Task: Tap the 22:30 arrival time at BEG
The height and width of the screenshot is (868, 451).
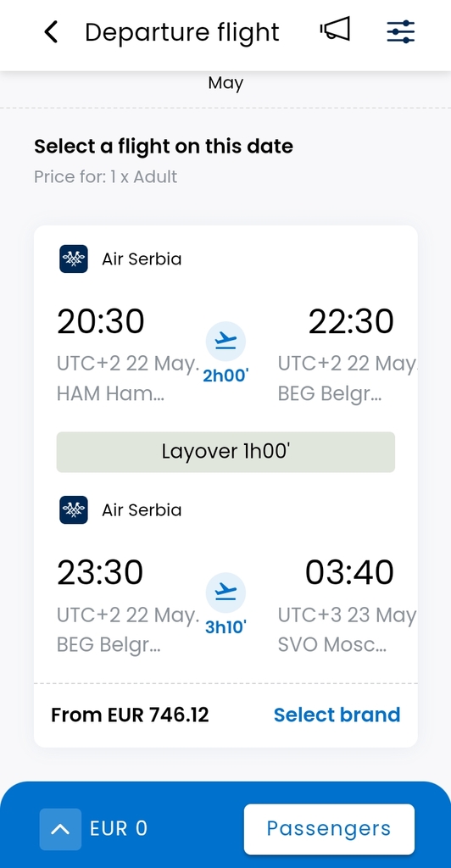Action: (351, 321)
